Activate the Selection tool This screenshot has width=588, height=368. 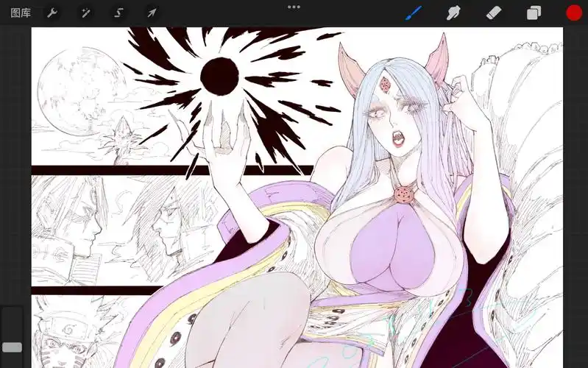coord(118,13)
